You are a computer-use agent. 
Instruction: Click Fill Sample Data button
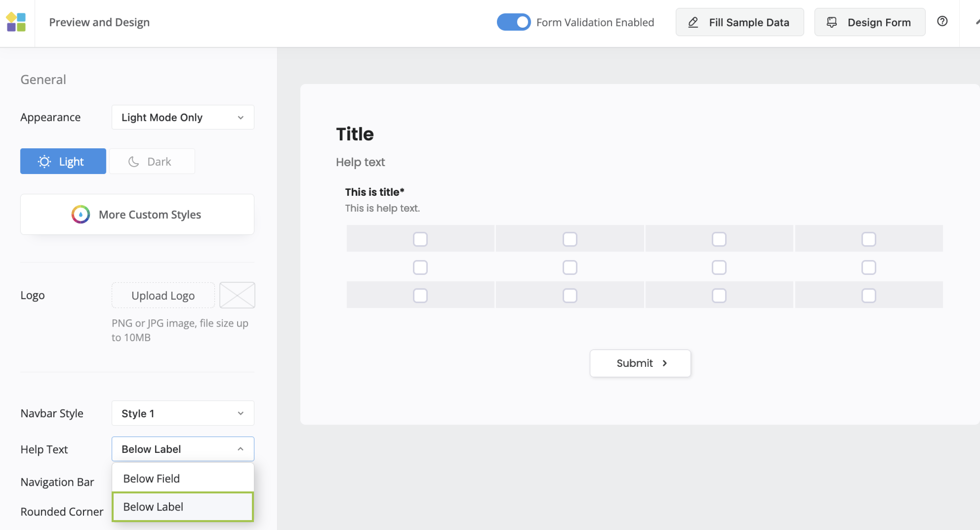click(740, 22)
